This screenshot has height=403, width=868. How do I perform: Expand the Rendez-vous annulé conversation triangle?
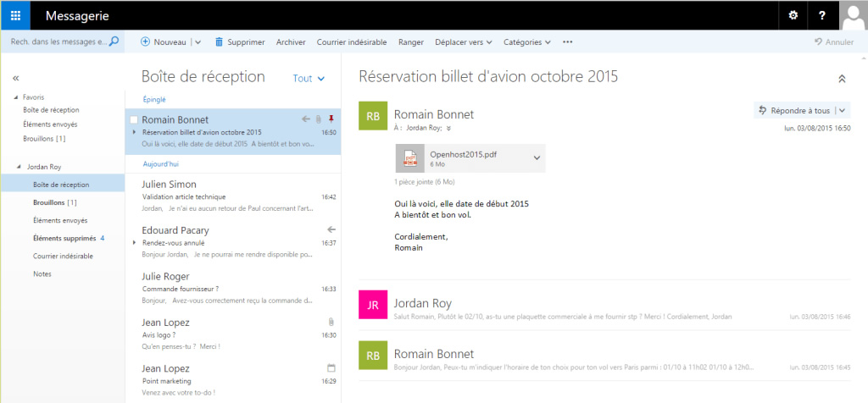(x=135, y=243)
